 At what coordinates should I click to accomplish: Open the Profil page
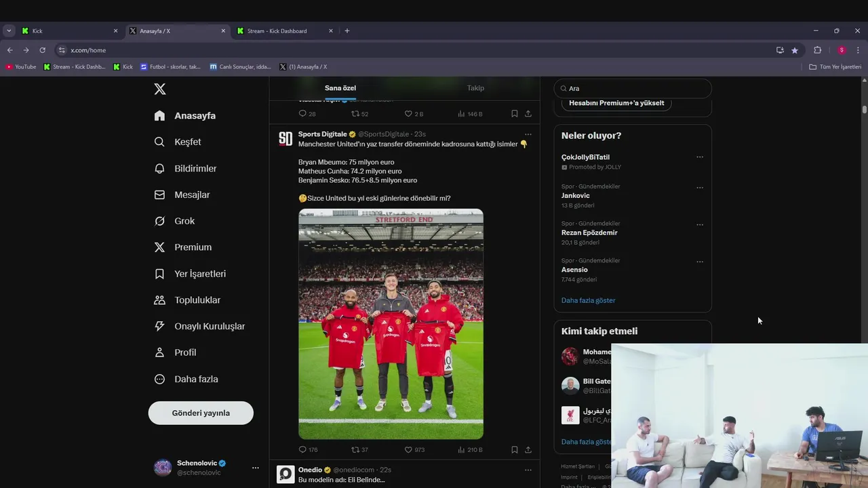[x=175, y=352]
